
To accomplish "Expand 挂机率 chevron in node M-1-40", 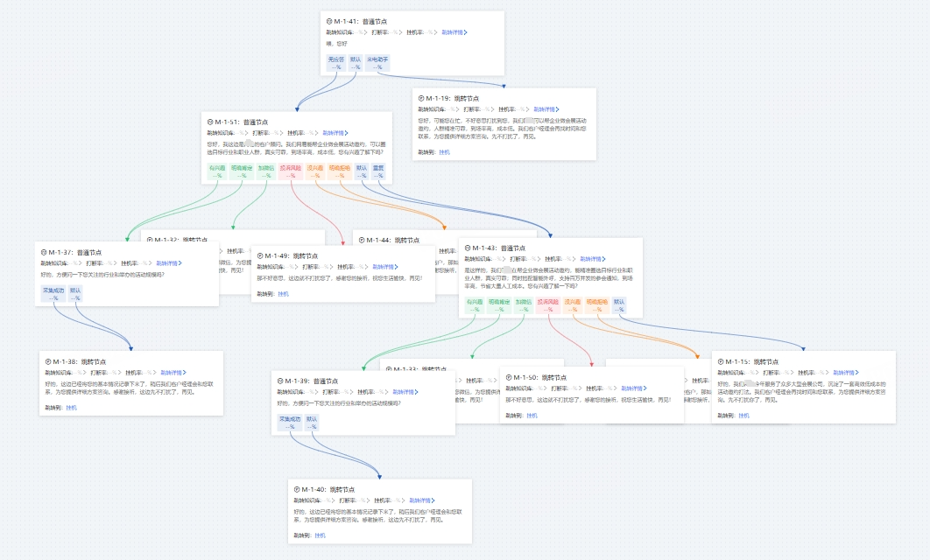I will pos(404,500).
